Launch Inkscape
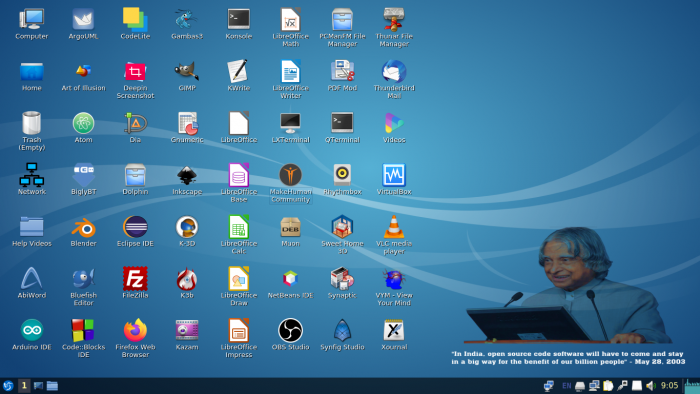Image resolution: width=700 pixels, height=394 pixels. point(187,175)
